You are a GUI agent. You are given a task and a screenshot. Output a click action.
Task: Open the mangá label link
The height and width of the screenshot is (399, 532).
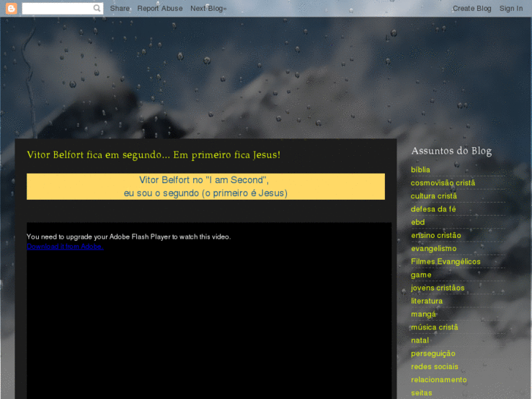point(424,315)
